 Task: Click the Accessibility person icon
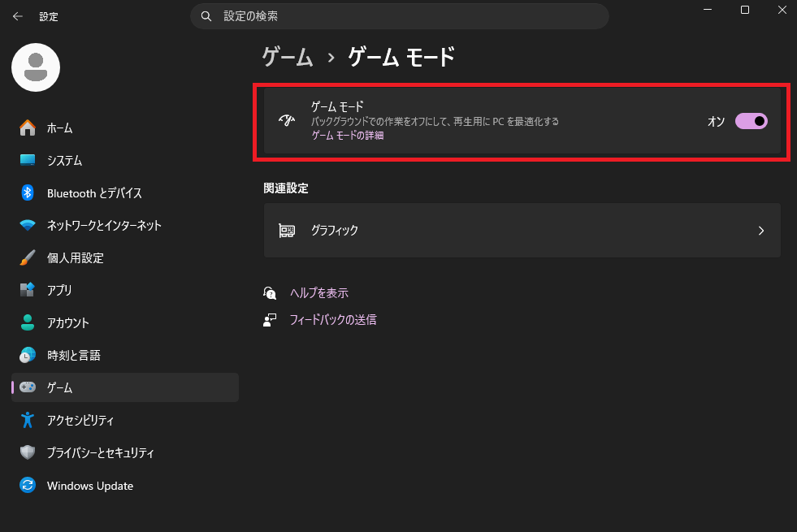pos(28,420)
